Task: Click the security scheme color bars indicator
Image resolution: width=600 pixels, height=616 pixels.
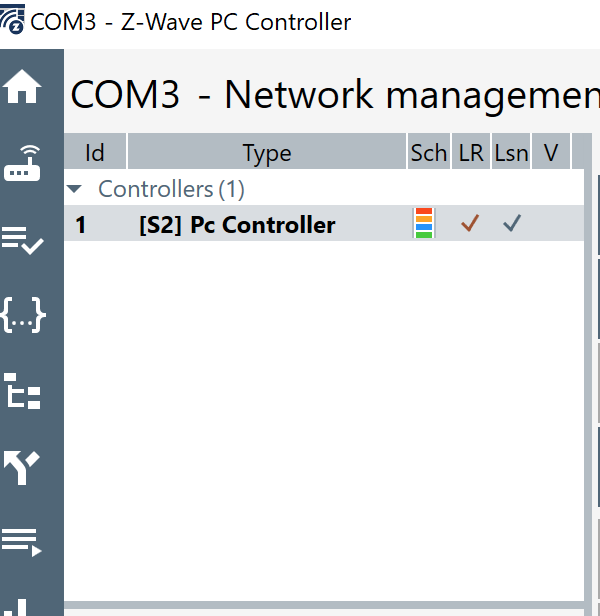Action: click(424, 224)
